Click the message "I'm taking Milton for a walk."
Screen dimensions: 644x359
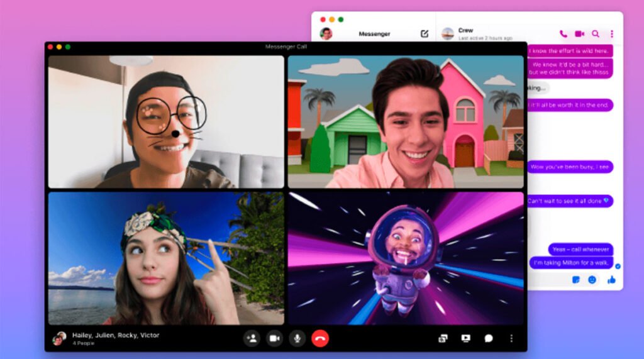(x=571, y=262)
